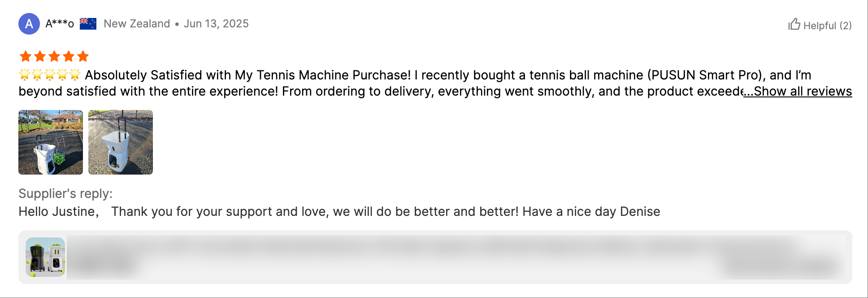
Task: Click the blurred product title in card
Action: (x=359, y=246)
